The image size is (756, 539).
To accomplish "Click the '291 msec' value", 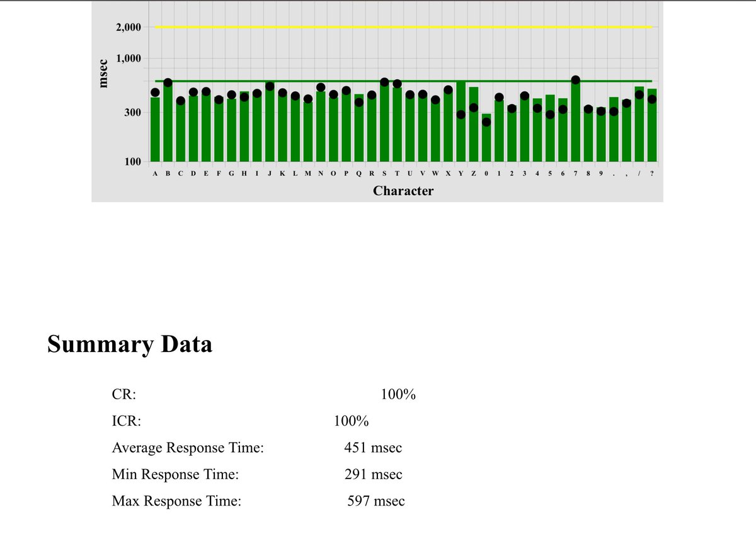I will [x=373, y=475].
